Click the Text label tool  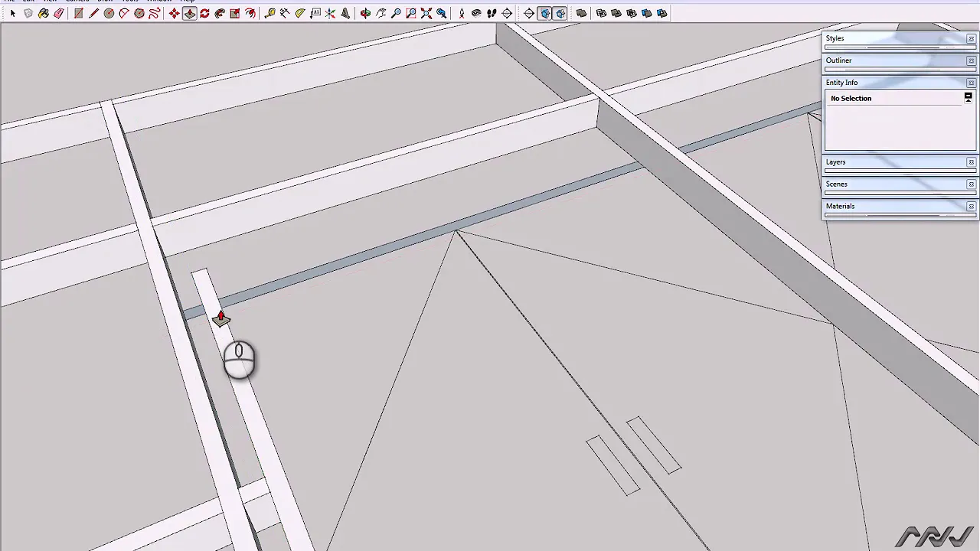tap(315, 13)
